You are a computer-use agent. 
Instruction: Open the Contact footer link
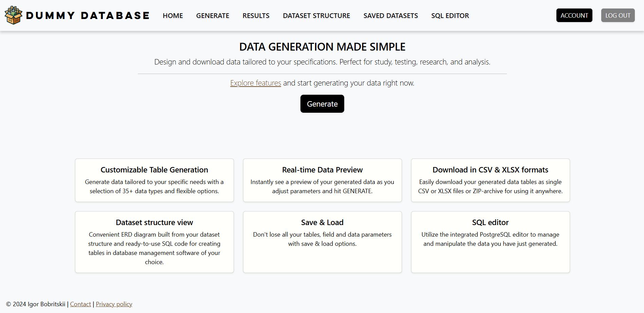pos(80,304)
